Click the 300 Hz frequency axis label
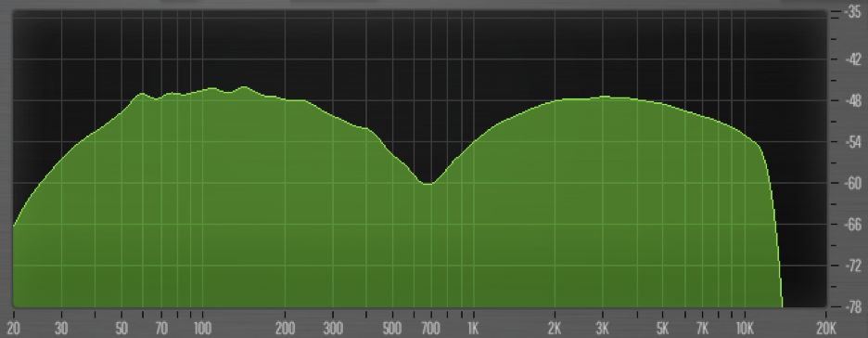This screenshot has width=868, height=338. pos(333,328)
